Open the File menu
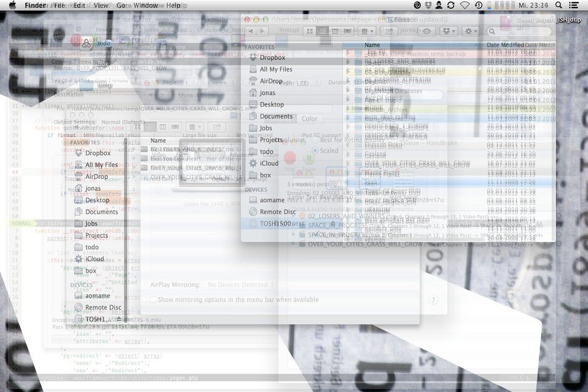Screen dimensions: 588x392 [59, 5]
